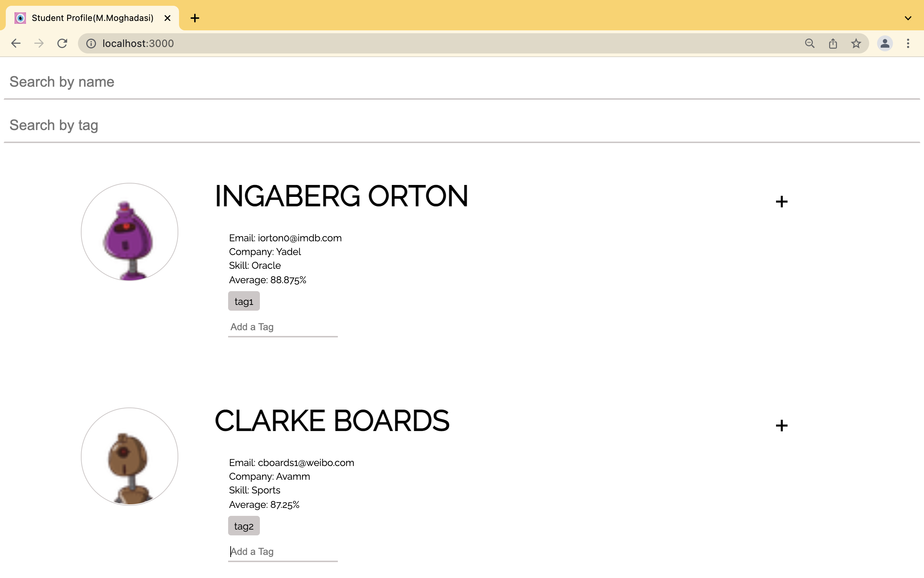Click the Skill: Oracle line
This screenshot has height=578, width=924.
[x=255, y=266]
